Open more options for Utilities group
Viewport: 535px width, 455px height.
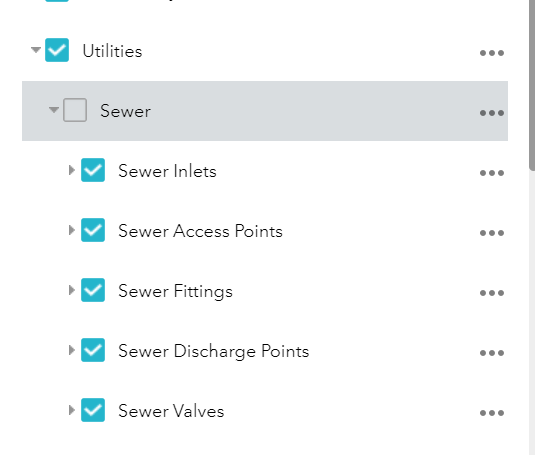pos(492,53)
